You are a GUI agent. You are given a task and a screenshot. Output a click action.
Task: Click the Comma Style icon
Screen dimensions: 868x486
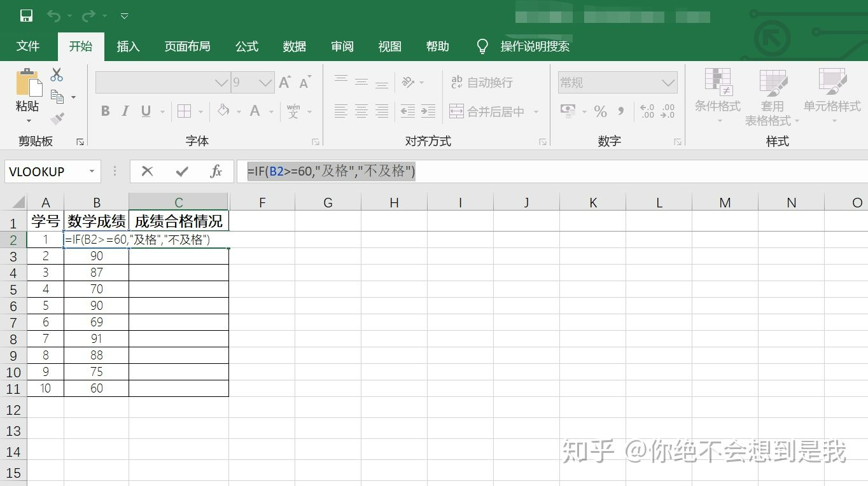[621, 111]
